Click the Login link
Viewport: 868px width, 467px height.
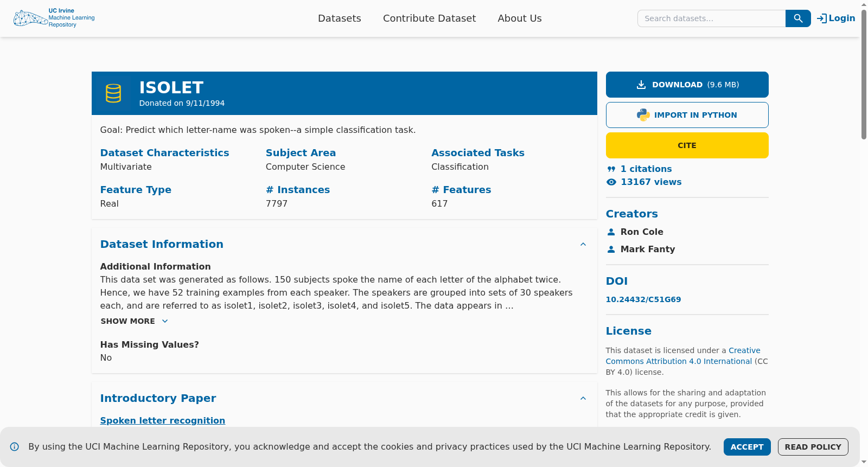click(836, 18)
